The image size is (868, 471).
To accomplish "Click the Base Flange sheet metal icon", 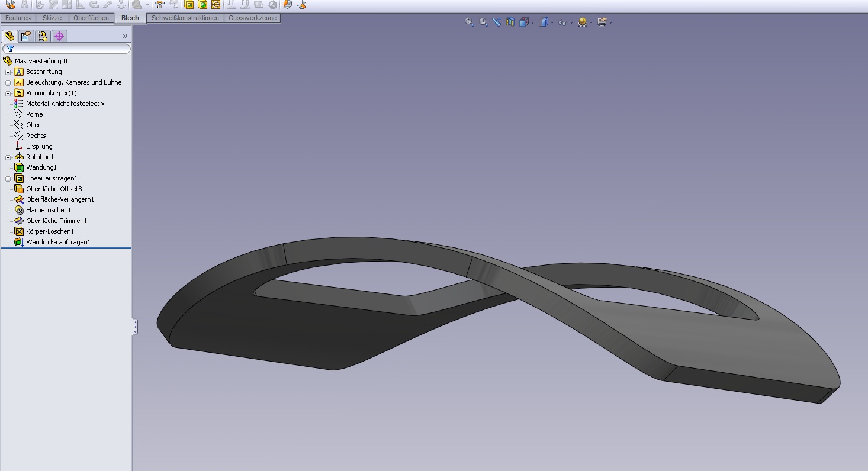I will click(10, 4).
